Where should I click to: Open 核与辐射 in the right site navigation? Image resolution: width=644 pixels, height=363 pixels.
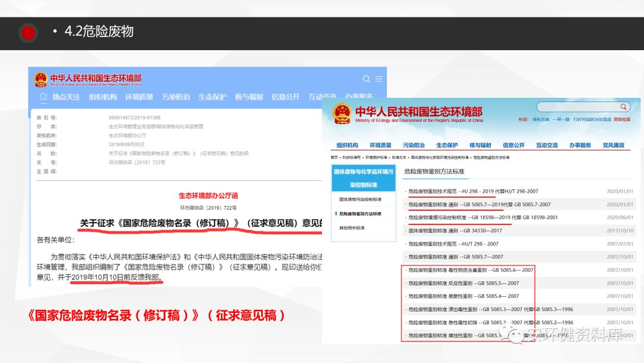480,145
